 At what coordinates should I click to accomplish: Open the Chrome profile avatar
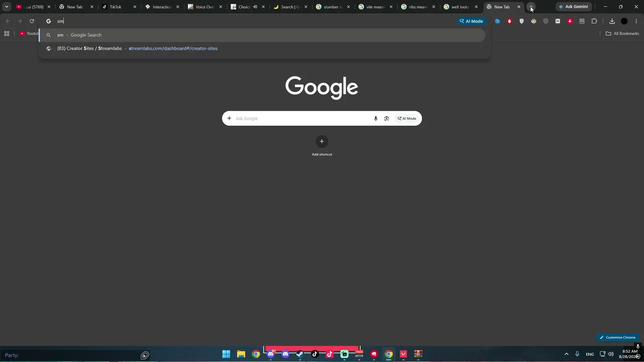pyautogui.click(x=624, y=21)
